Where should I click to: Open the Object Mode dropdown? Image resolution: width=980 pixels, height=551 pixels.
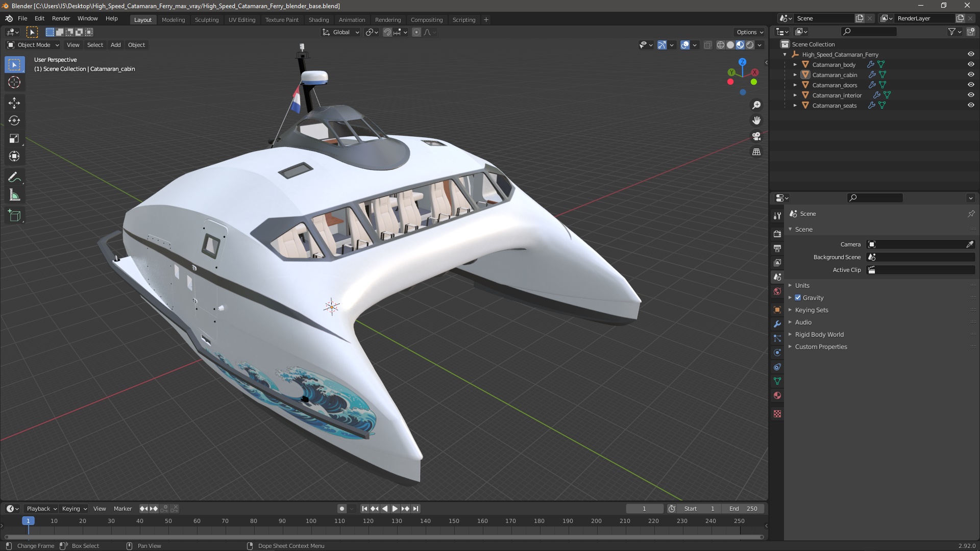[x=33, y=45]
